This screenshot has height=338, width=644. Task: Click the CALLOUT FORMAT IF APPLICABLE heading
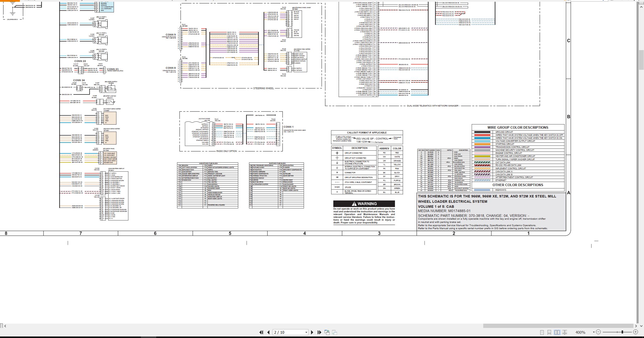(367, 132)
